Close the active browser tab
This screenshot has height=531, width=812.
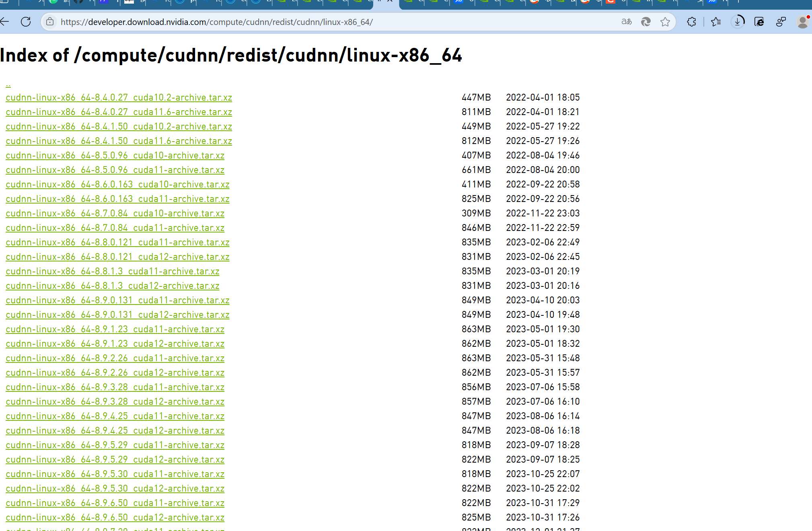[390, 1]
